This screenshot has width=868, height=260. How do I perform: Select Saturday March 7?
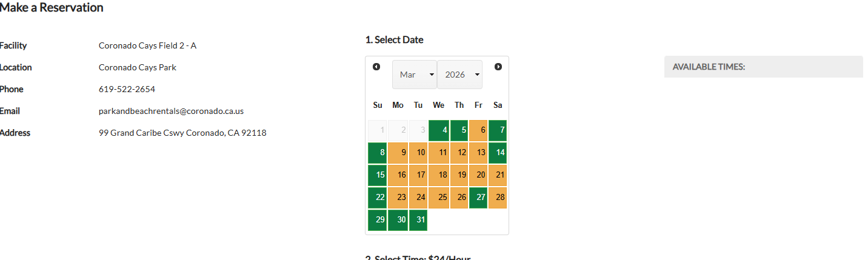tap(498, 130)
